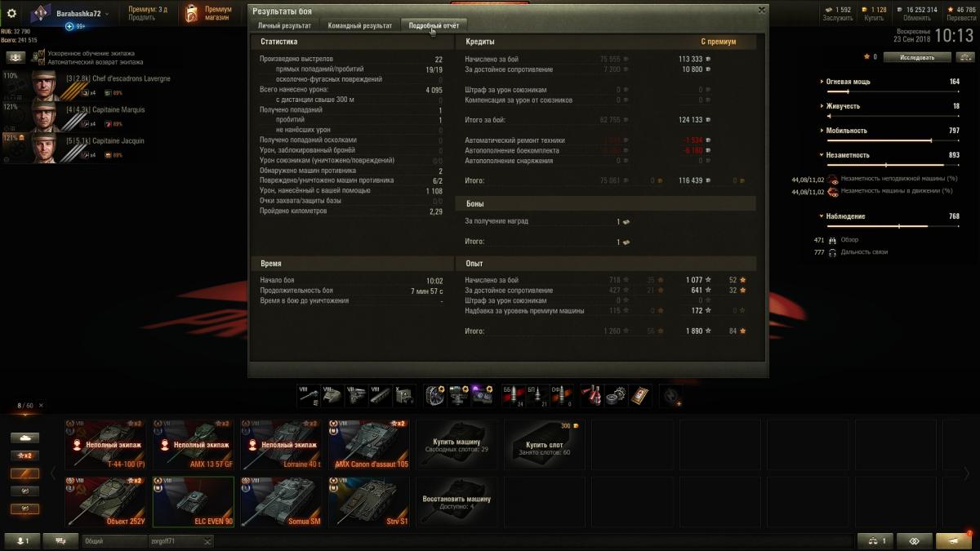This screenshot has height=551, width=980.
Task: Toggle the x2 experience bonus filter
Action: [24, 455]
